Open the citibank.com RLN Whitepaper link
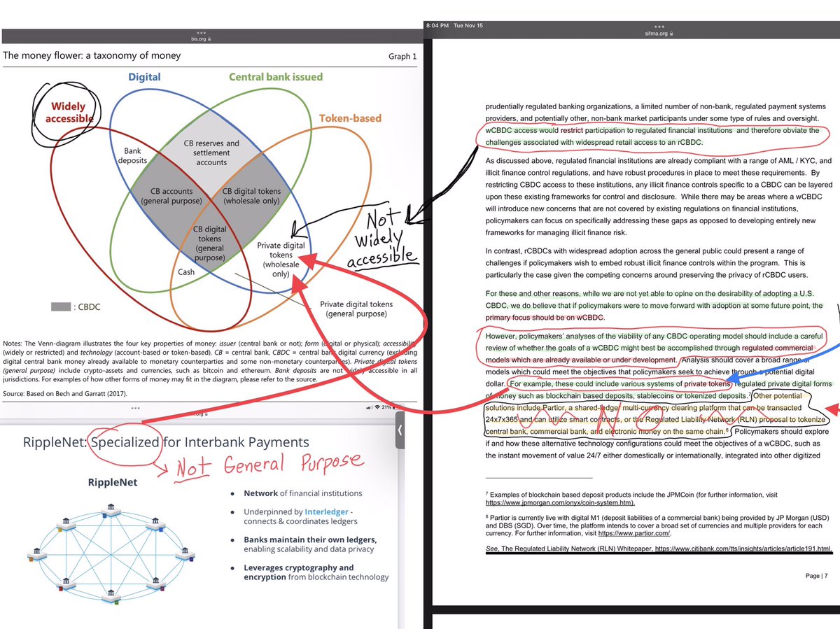 (742, 549)
